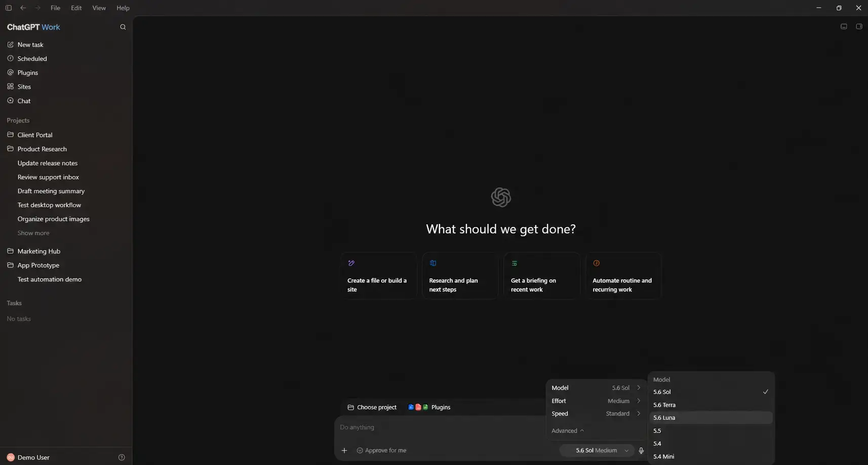Go back with the left arrow
Image resolution: width=868 pixels, height=465 pixels.
[x=23, y=8]
